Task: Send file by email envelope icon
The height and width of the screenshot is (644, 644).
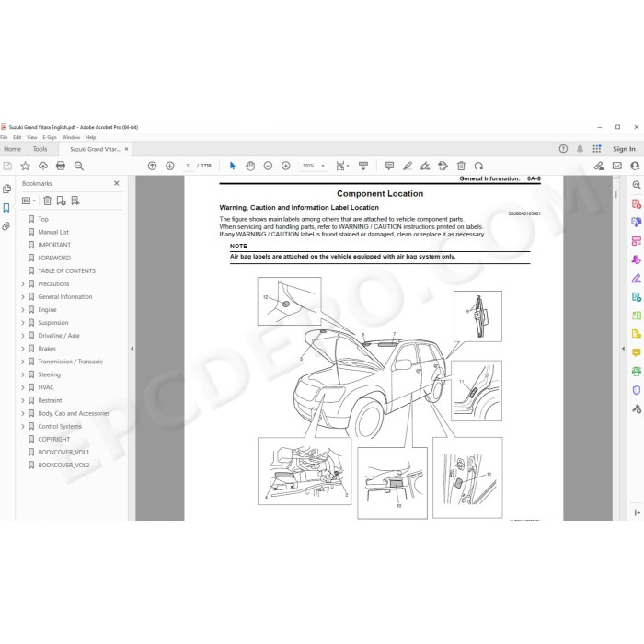Action: pyautogui.click(x=617, y=166)
